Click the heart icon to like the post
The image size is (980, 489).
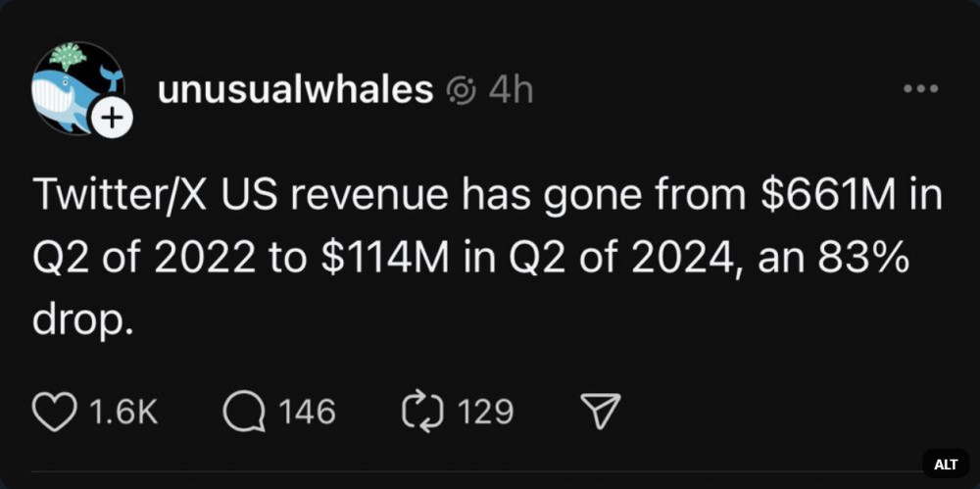pyautogui.click(x=55, y=413)
